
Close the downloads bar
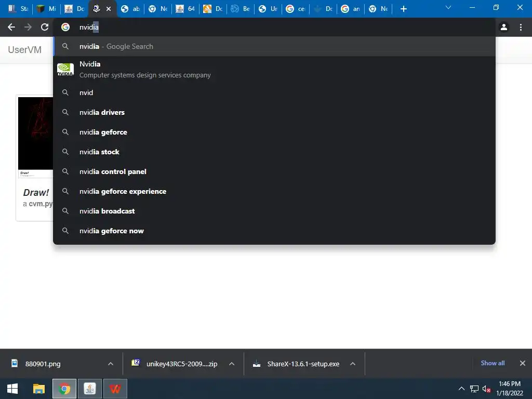click(x=523, y=363)
